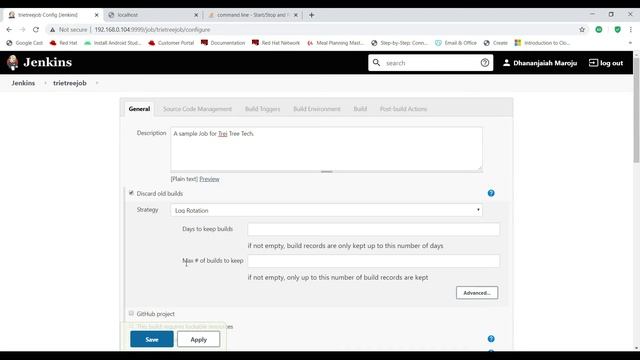
Task: Open Step-by-Step Conn bookmark
Action: (x=399, y=43)
